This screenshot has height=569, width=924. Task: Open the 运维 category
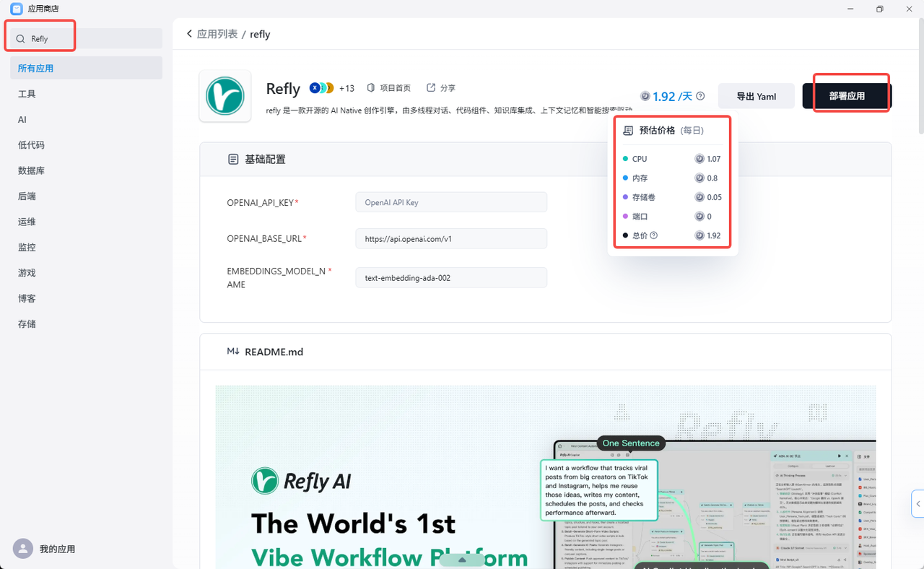pyautogui.click(x=86, y=222)
